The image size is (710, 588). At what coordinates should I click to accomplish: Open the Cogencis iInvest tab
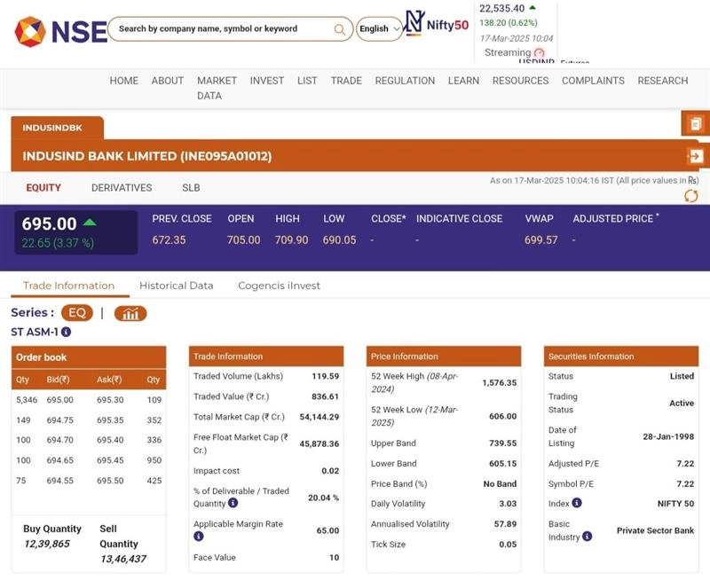[279, 286]
